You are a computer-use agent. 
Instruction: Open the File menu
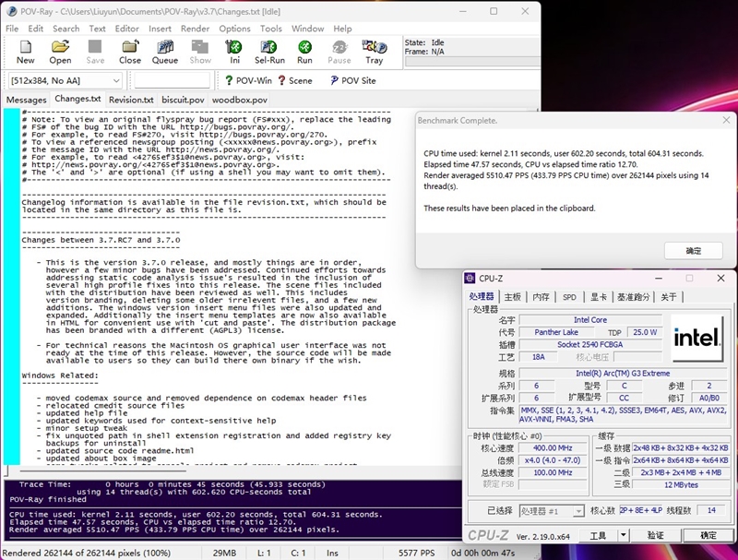12,29
